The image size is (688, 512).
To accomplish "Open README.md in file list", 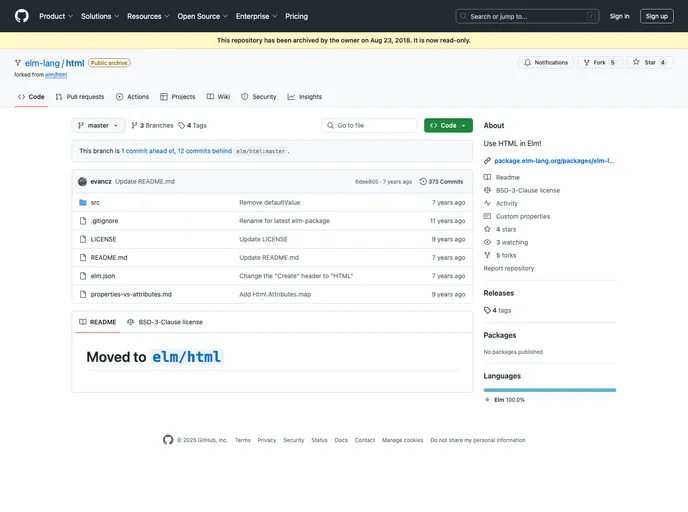I will pos(109,258).
